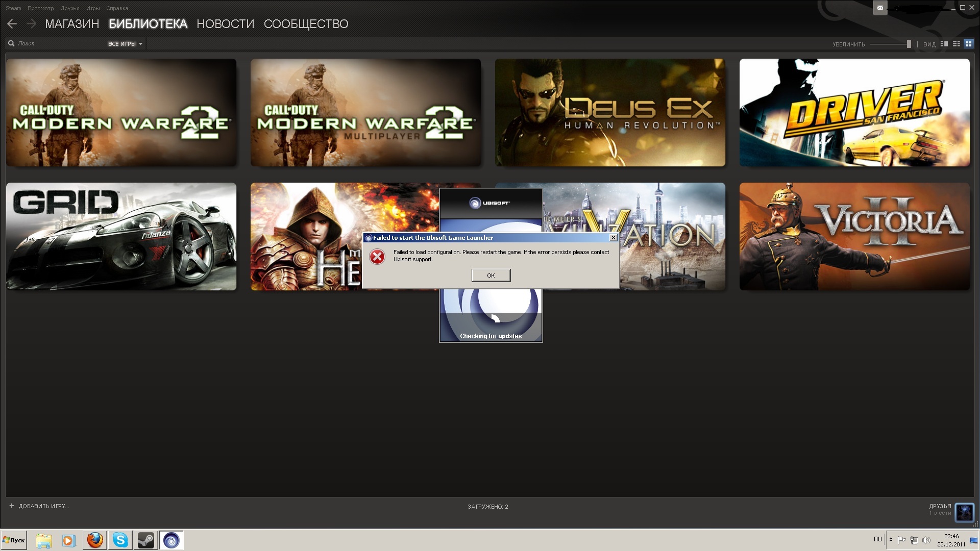Click the Checking for updates text
The height and width of the screenshot is (551, 980).
click(x=491, y=336)
